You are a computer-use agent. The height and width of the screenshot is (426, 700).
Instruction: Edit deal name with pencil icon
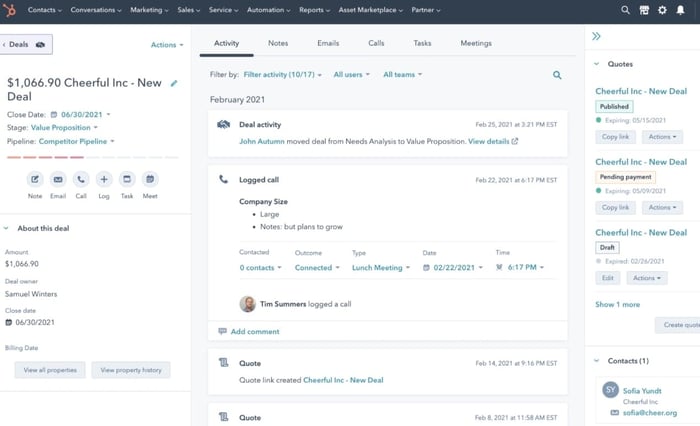pyautogui.click(x=174, y=84)
